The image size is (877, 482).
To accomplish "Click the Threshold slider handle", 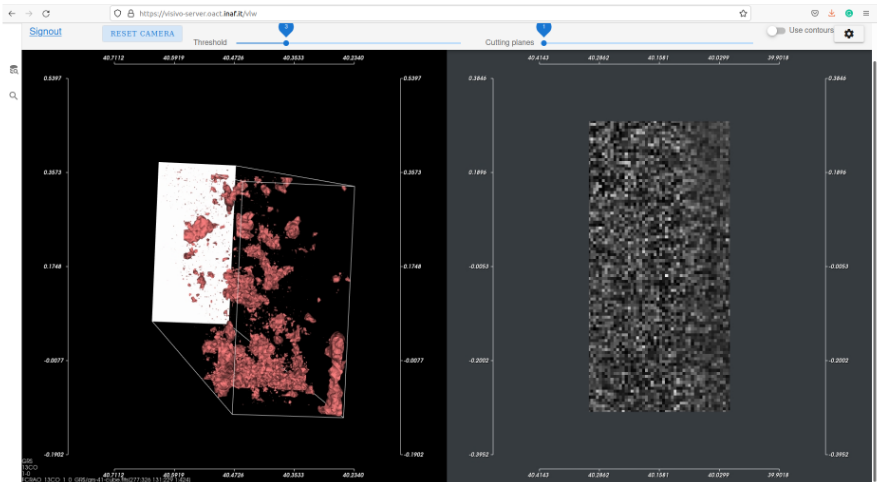I will (x=286, y=43).
